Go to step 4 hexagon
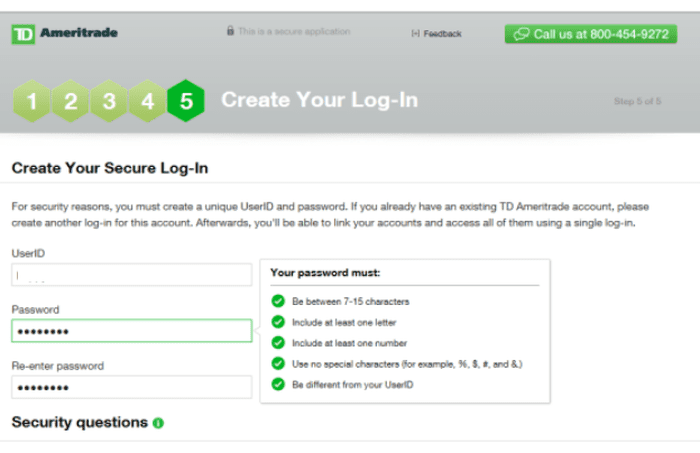 (x=148, y=101)
